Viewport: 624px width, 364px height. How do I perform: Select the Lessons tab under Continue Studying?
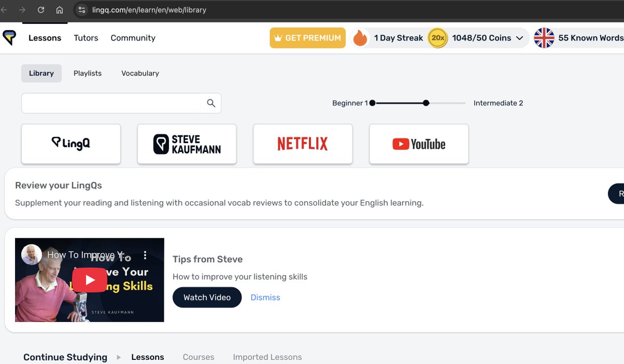[x=148, y=357]
